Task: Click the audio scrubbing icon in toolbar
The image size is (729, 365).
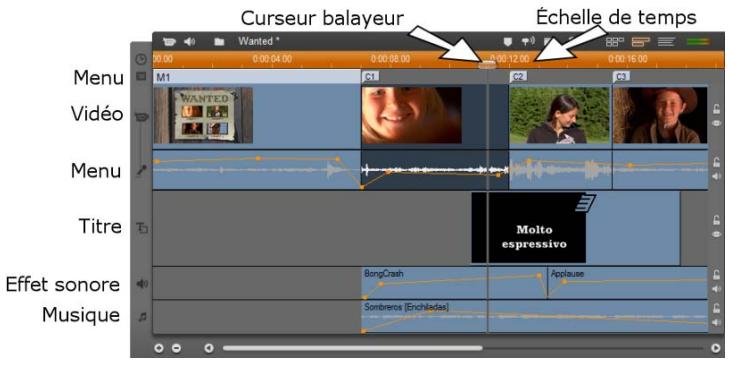Action: click(x=528, y=42)
